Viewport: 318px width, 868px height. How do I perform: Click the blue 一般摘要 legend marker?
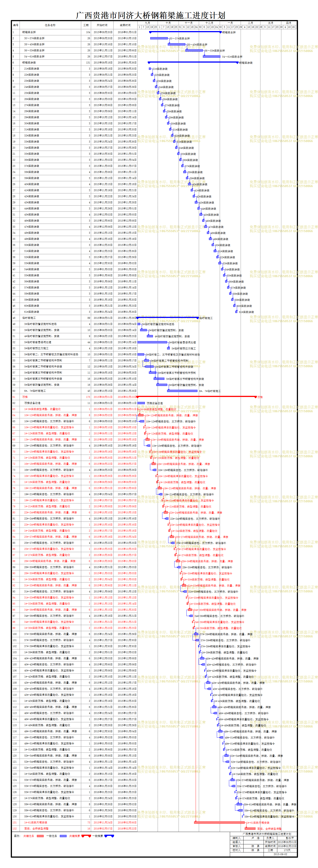coord(109,836)
